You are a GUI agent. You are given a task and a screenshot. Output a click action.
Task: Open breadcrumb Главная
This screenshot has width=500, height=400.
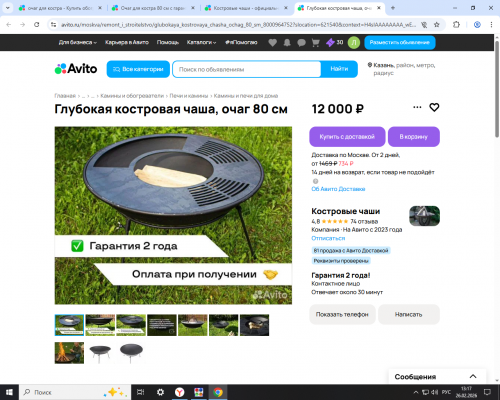pos(65,96)
